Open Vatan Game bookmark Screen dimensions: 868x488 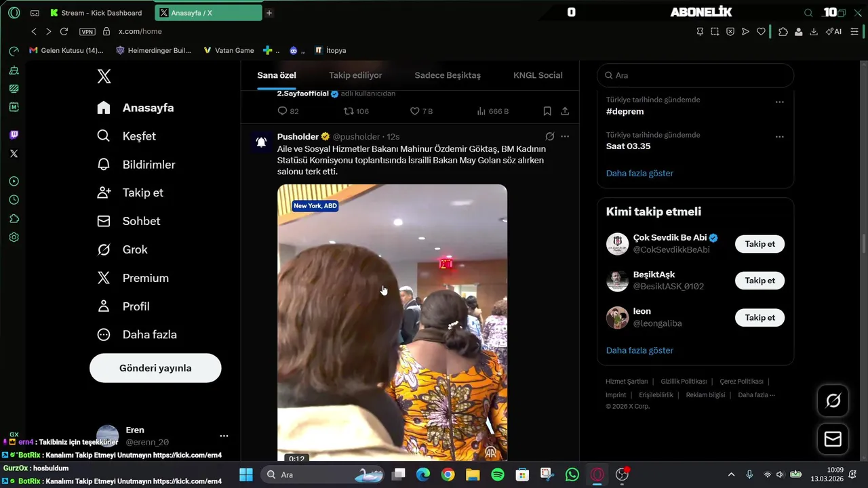point(229,50)
